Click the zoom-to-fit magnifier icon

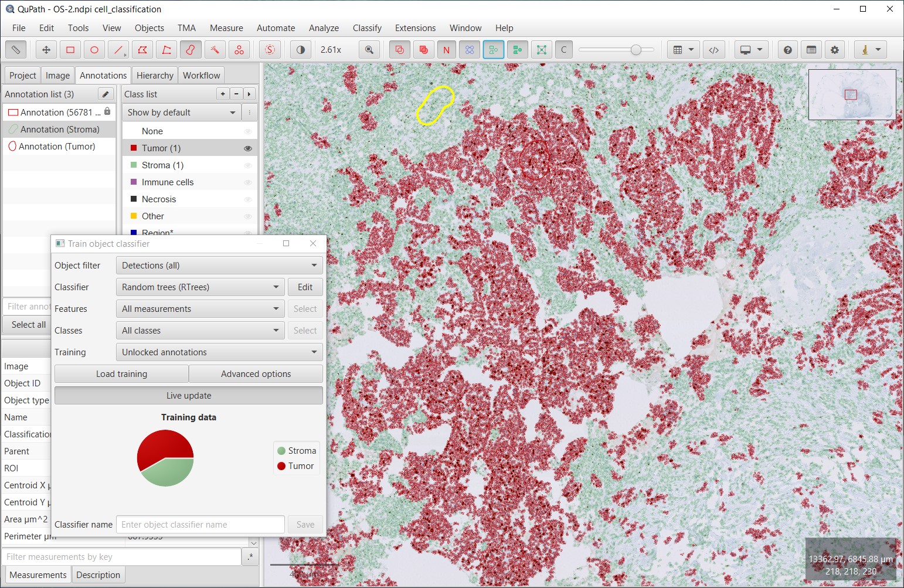369,50
